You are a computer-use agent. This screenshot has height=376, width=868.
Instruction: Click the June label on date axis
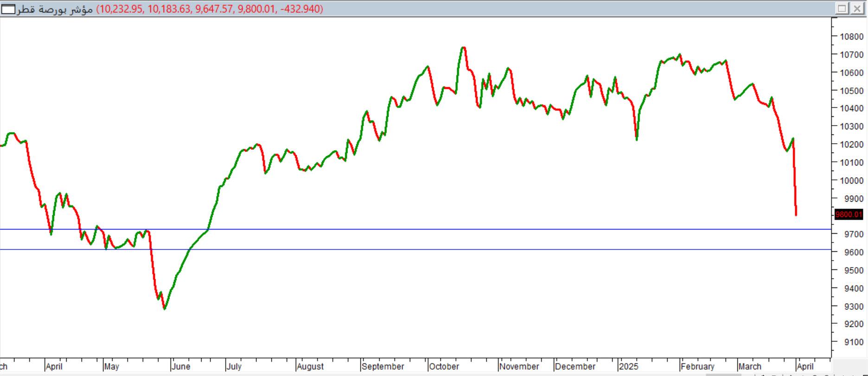(181, 367)
